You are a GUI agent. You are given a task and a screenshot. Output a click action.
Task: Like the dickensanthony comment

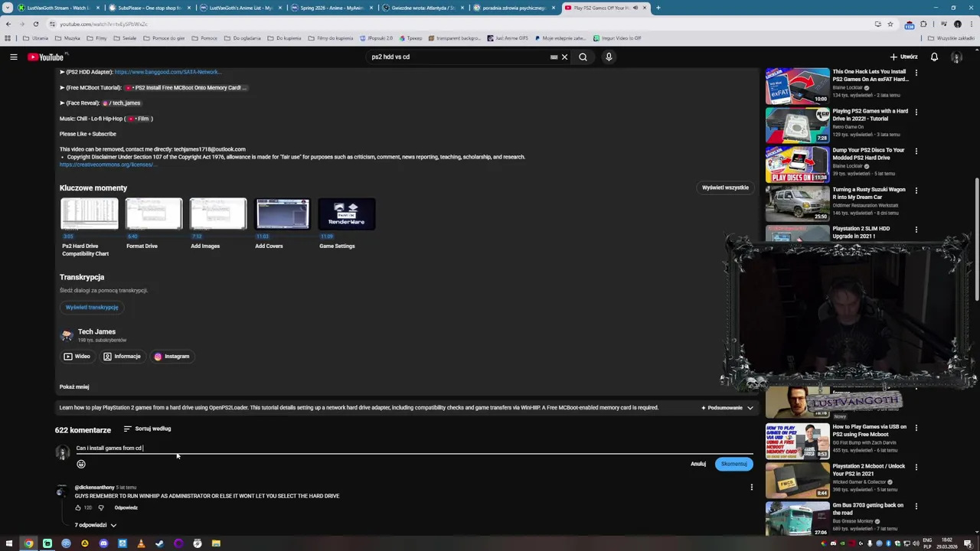coord(78,507)
